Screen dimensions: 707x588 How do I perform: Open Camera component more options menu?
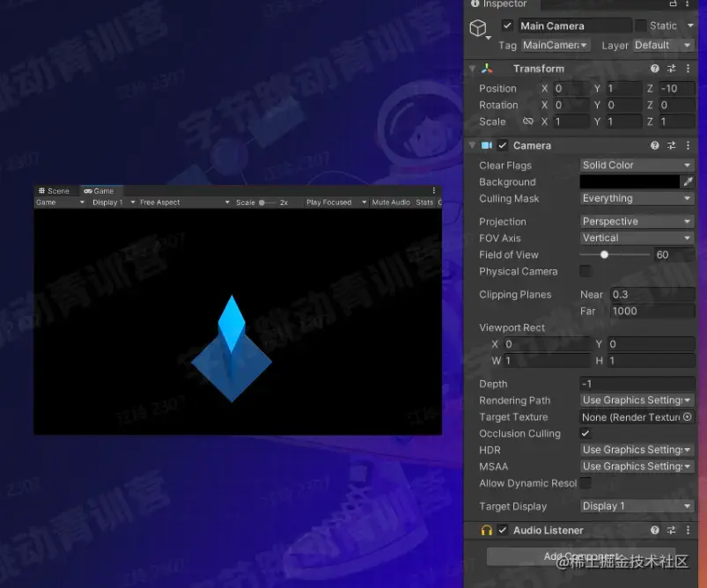[688, 145]
